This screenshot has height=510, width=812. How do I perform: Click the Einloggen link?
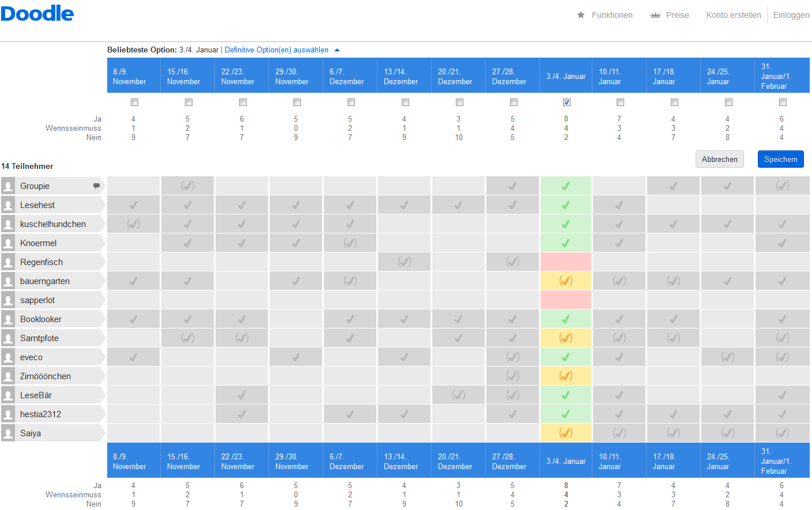pyautogui.click(x=791, y=15)
